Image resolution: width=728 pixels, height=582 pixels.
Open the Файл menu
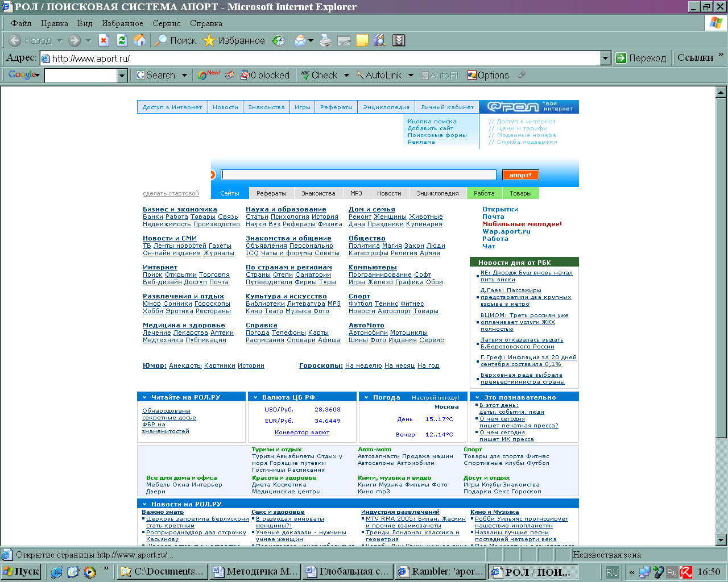pyautogui.click(x=22, y=23)
